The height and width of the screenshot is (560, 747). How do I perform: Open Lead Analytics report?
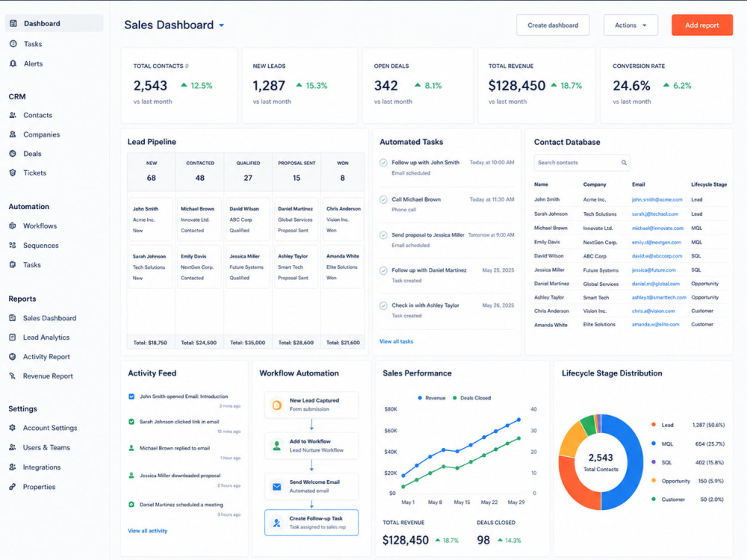tap(46, 337)
